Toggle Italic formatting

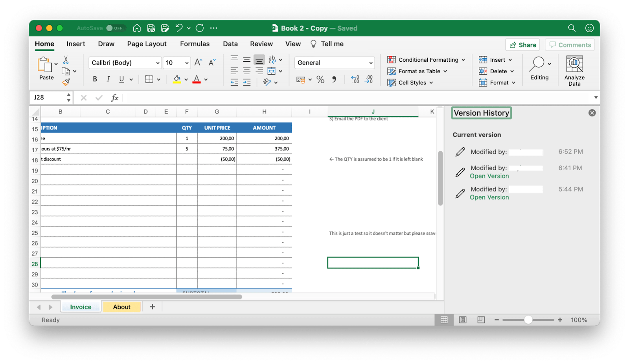[x=108, y=79]
